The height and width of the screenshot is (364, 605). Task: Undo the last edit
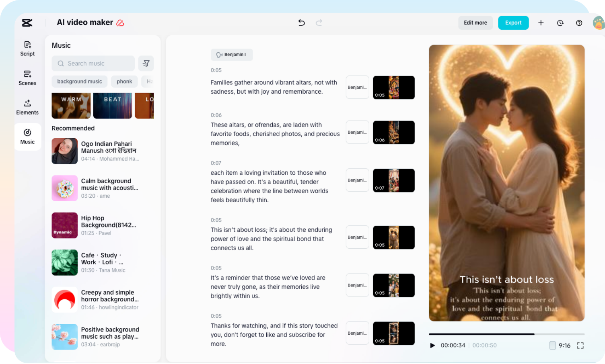click(301, 23)
